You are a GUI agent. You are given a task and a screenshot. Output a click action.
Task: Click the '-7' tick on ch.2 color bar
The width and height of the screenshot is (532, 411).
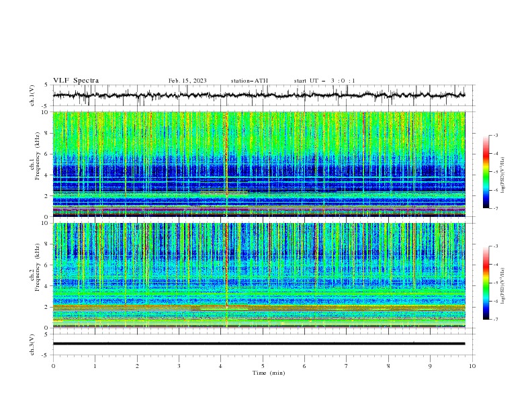(x=496, y=320)
